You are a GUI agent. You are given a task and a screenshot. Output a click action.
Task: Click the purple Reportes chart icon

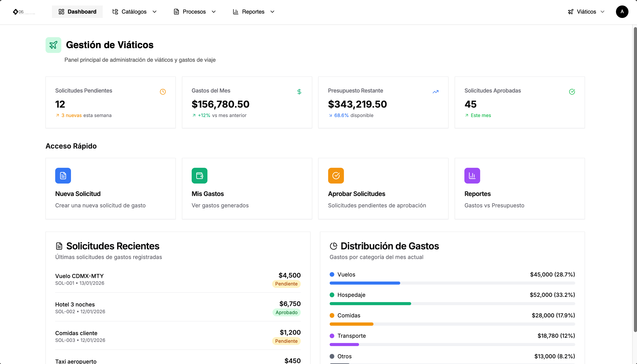click(472, 175)
